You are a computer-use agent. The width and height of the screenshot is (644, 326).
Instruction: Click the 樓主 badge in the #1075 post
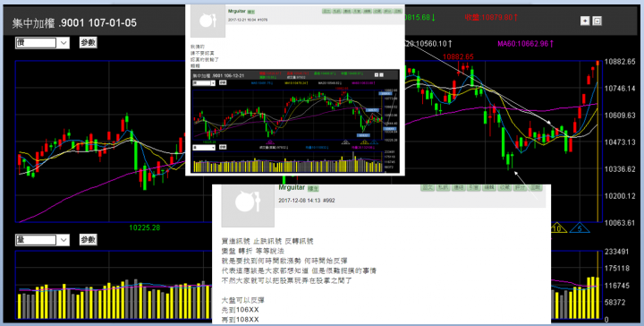(251, 12)
